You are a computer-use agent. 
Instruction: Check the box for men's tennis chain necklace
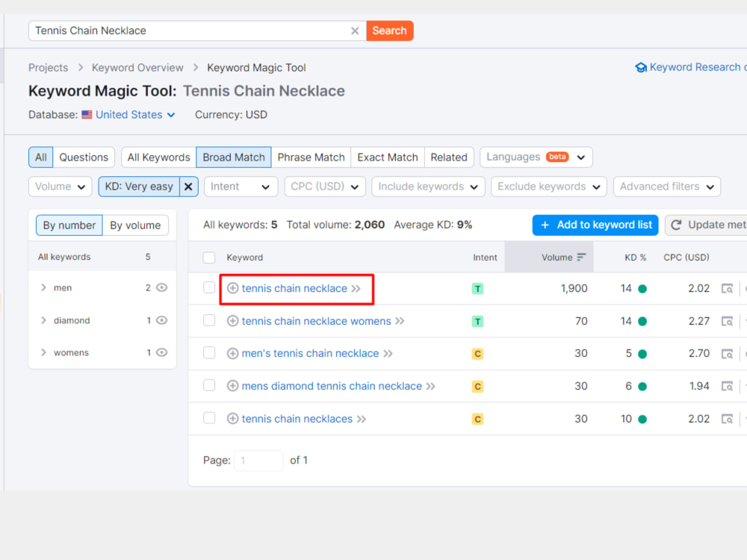click(x=209, y=353)
